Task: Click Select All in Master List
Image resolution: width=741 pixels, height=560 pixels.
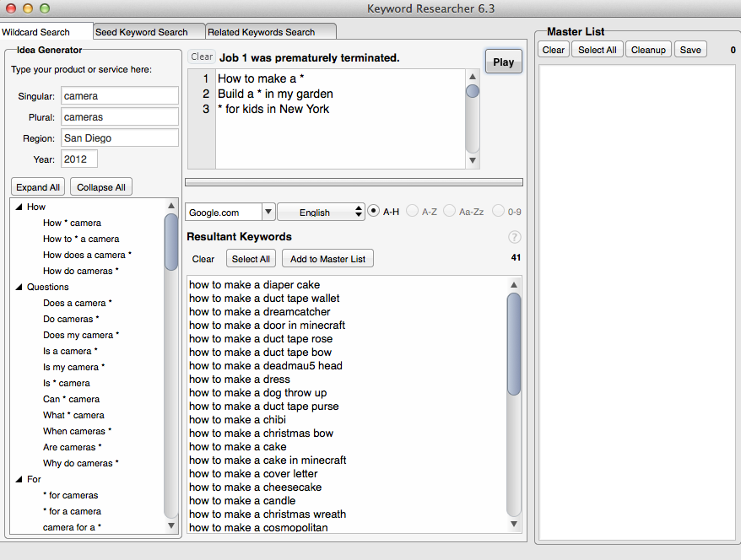Action: pos(598,50)
